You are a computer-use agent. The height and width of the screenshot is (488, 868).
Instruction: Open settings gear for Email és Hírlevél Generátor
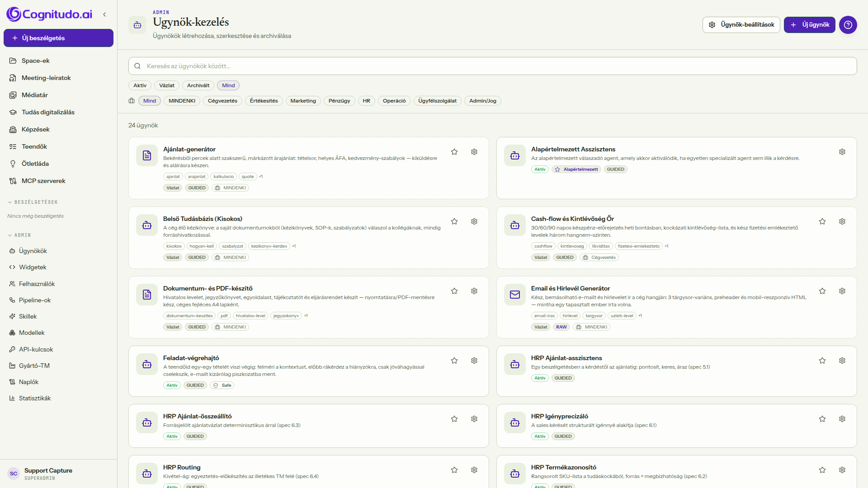[x=842, y=291]
